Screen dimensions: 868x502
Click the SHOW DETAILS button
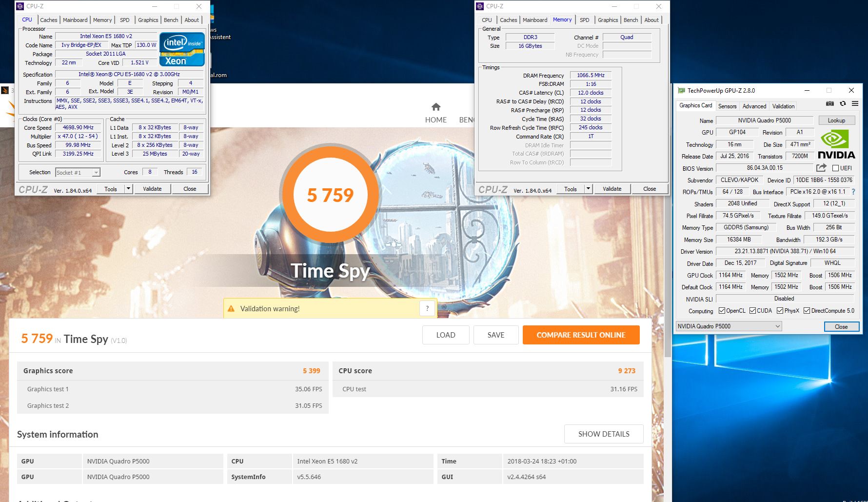click(604, 434)
